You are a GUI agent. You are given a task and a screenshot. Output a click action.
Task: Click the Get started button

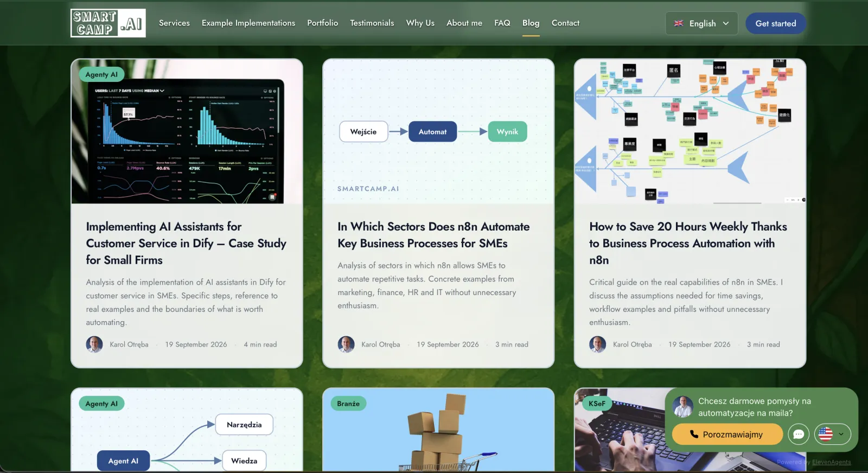pyautogui.click(x=775, y=23)
